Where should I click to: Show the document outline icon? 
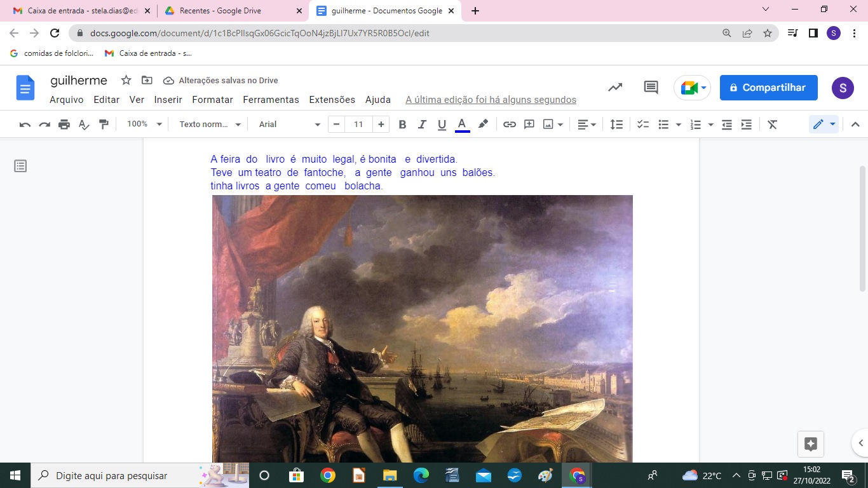click(20, 166)
